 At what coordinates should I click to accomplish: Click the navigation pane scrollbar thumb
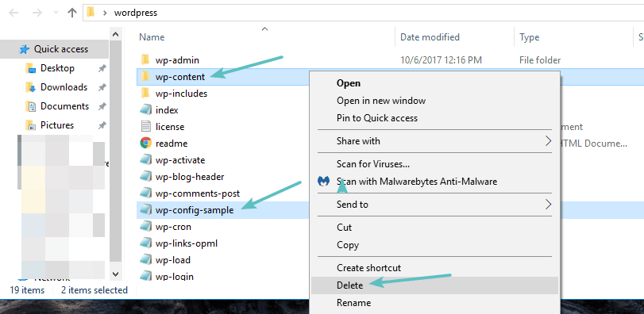115,151
